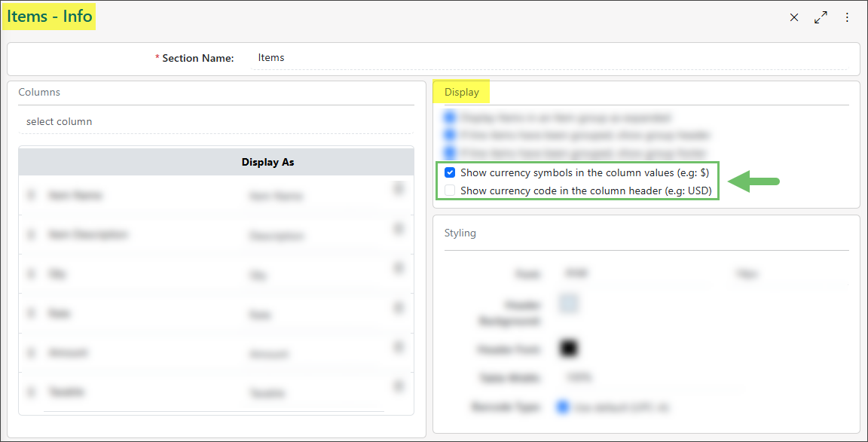Toggle the topmost checkbox in the Display section
The image size is (868, 442).
click(450, 117)
